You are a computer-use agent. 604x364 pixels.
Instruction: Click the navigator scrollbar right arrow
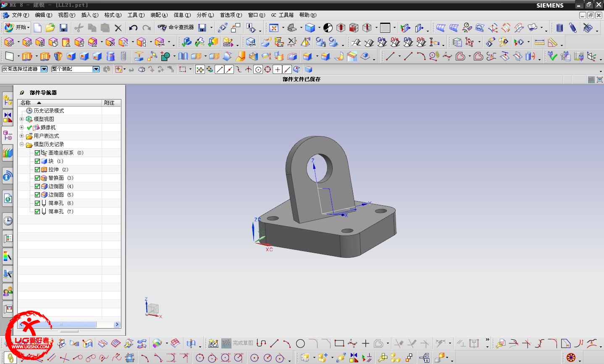[117, 325]
